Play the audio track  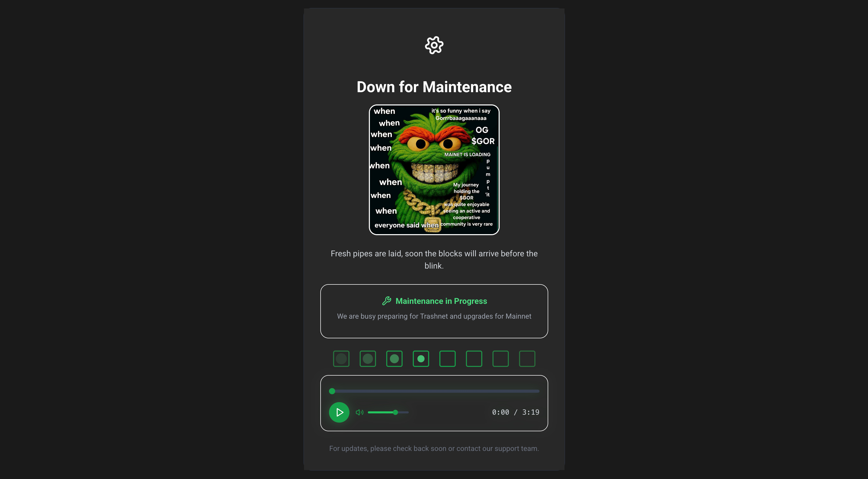point(339,412)
